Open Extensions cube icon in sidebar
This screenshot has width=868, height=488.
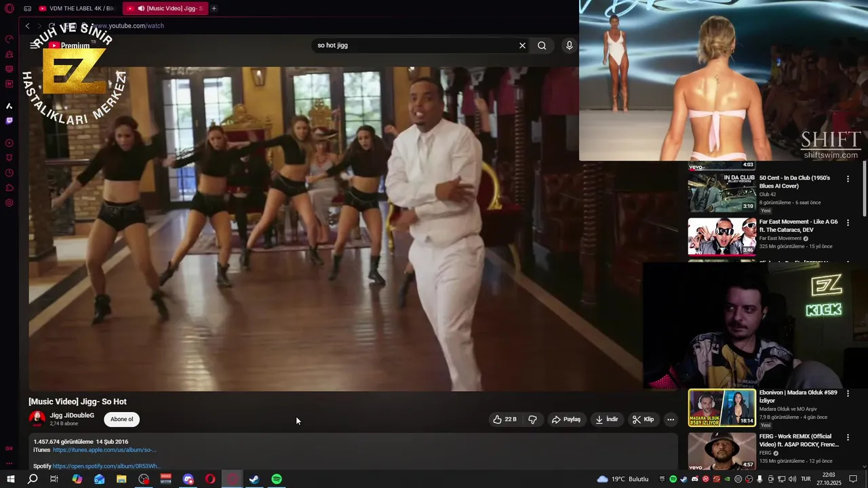[x=9, y=188]
